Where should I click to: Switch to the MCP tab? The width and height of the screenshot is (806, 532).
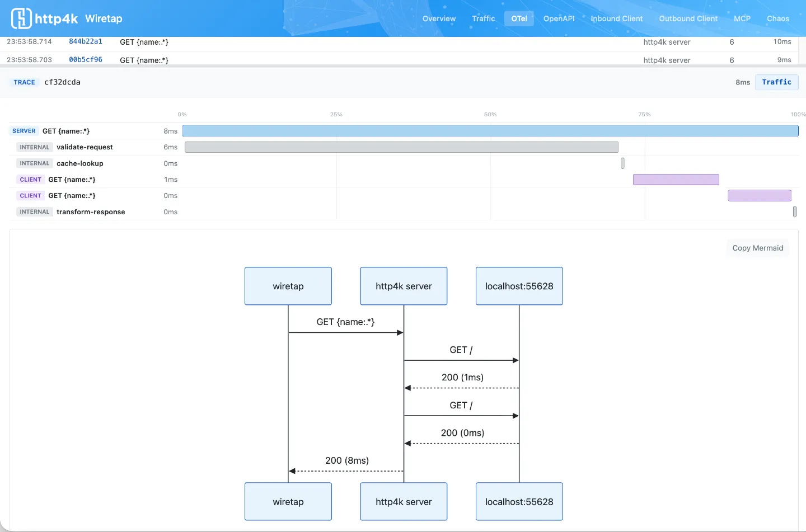[x=742, y=18]
